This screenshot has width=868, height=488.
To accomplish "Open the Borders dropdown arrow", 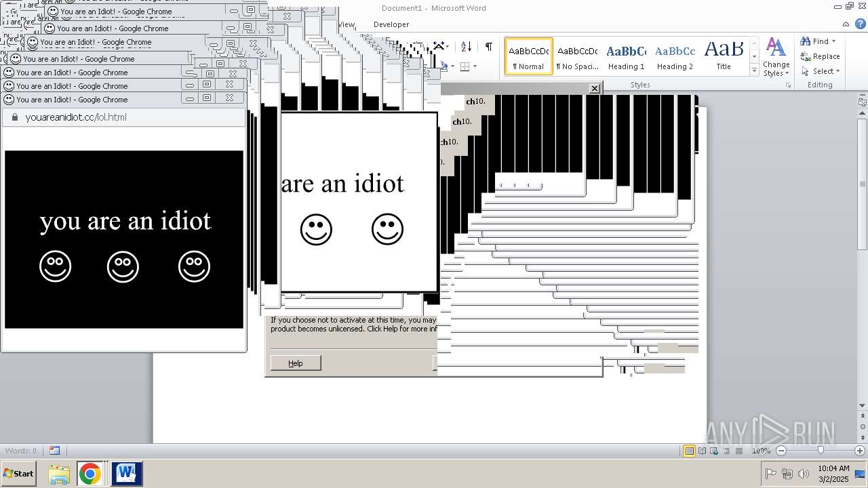I will point(475,66).
